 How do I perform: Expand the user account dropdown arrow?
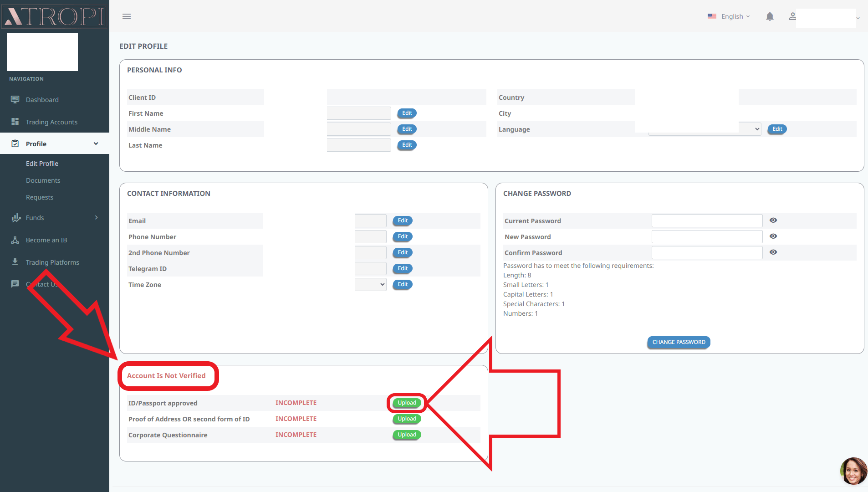tap(858, 18)
